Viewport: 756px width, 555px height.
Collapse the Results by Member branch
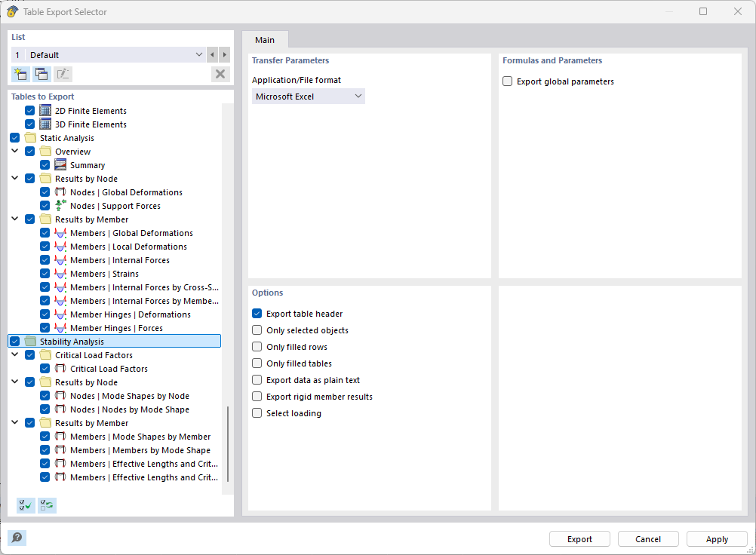14,219
